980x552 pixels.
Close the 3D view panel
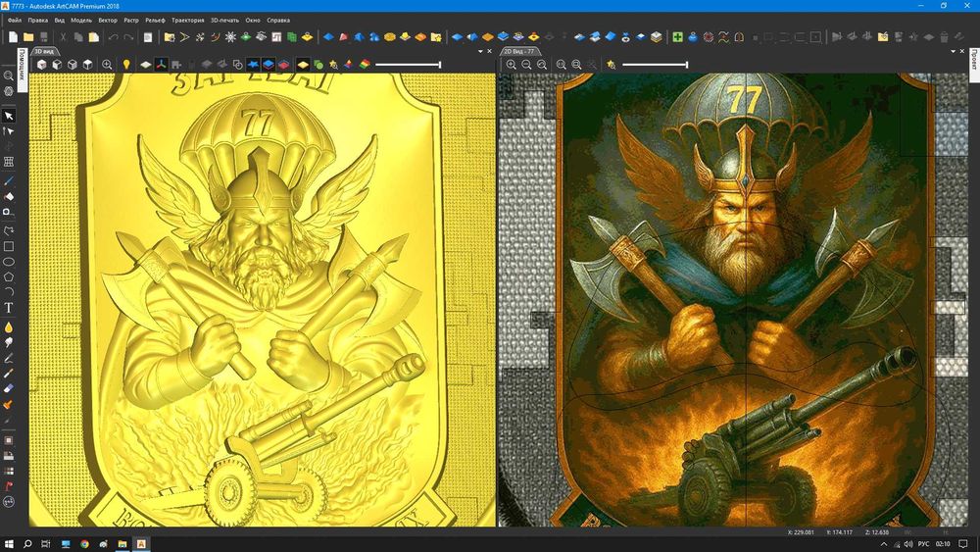pos(489,51)
